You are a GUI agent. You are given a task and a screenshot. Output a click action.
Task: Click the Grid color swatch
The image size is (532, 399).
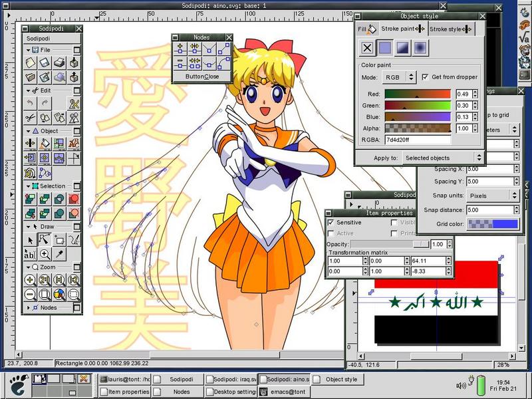493,224
